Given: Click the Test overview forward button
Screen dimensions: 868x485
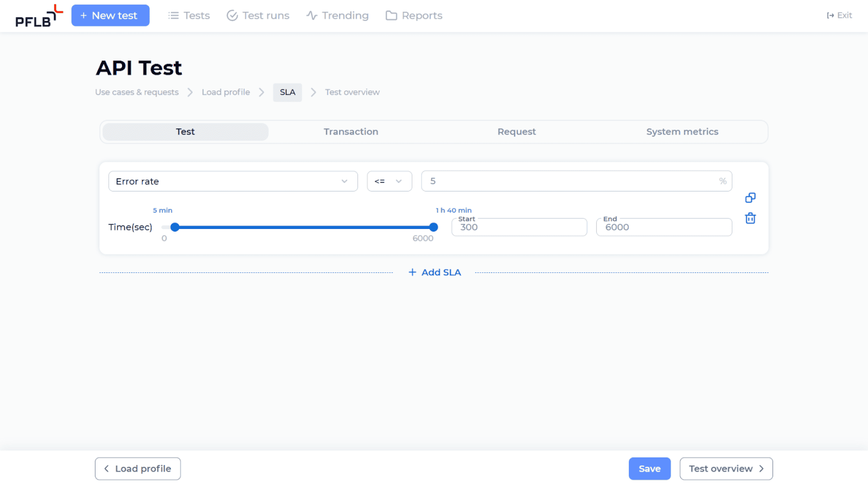Looking at the screenshot, I should coord(726,468).
